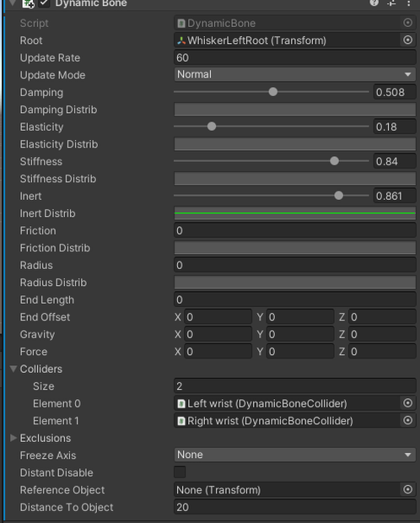
Task: Click the Update Rate input field
Action: [x=295, y=57]
